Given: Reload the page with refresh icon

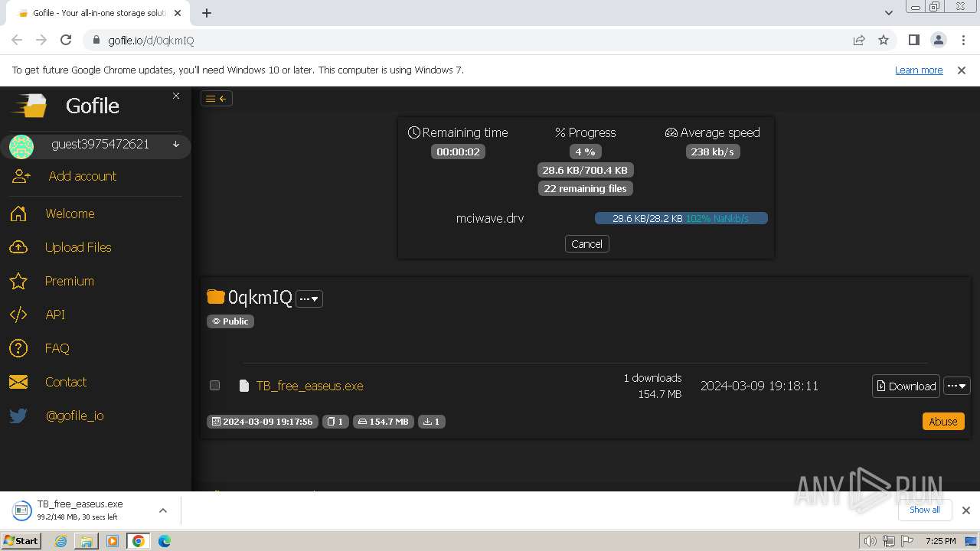Looking at the screenshot, I should (66, 41).
